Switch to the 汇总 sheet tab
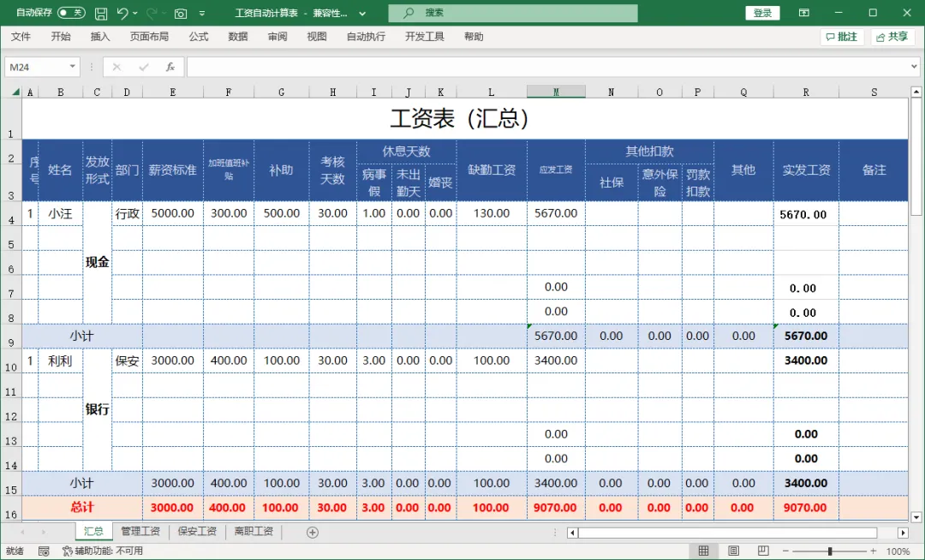The width and height of the screenshot is (925, 560). (93, 531)
